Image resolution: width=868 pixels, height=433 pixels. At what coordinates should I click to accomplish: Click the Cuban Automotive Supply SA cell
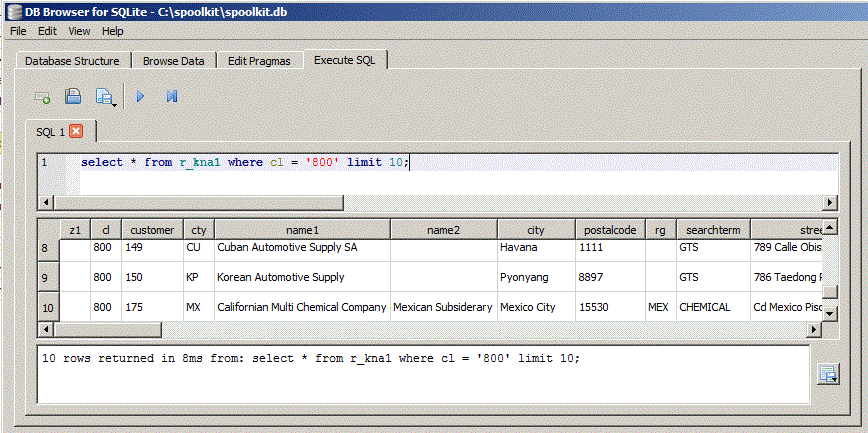point(302,248)
